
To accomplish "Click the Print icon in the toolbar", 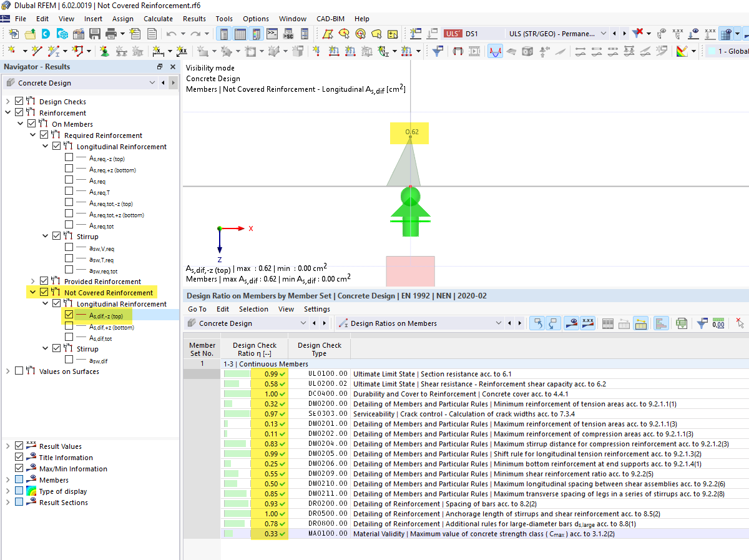I will pos(111,34).
